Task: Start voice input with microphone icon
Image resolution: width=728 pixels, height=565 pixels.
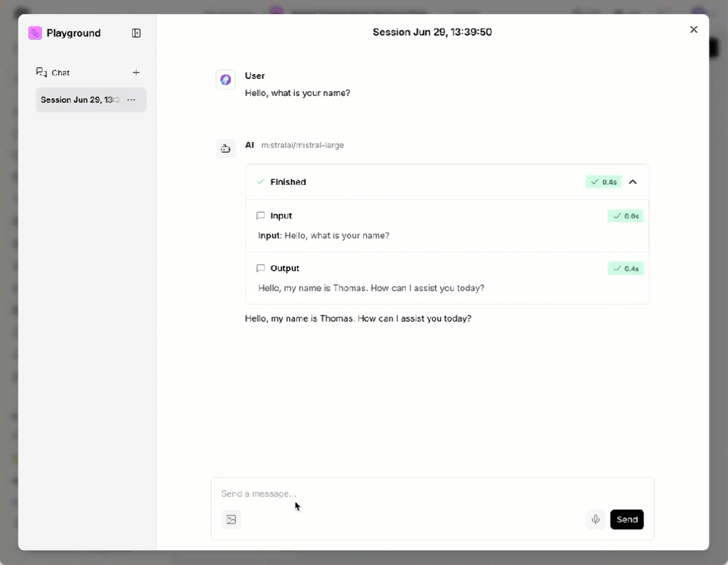Action: point(596,520)
